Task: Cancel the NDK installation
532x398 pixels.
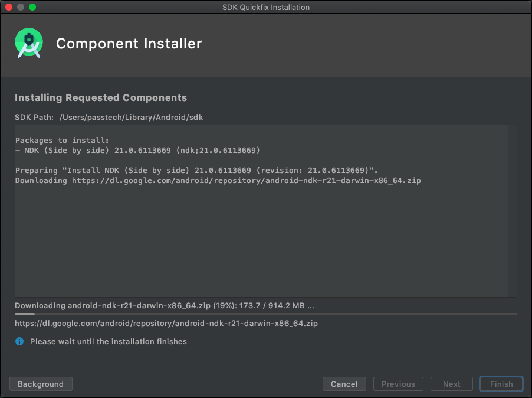Action: (x=344, y=384)
